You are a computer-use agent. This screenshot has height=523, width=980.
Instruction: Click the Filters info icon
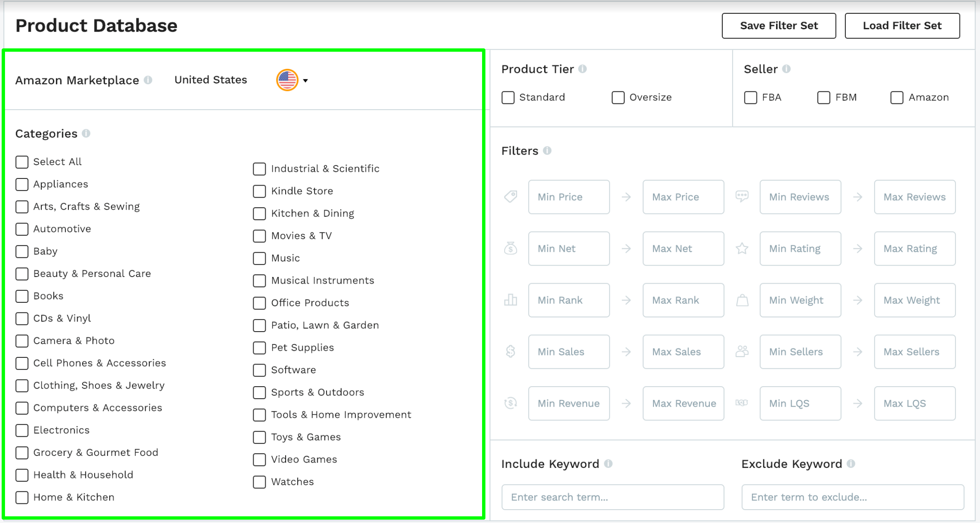tap(547, 151)
